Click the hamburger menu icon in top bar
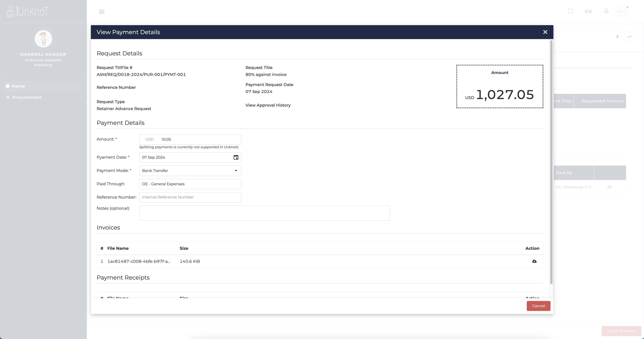This screenshot has height=339, width=644. click(102, 12)
